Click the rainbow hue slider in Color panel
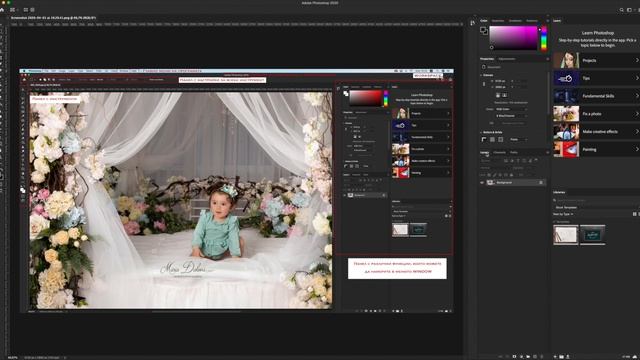 click(x=544, y=39)
